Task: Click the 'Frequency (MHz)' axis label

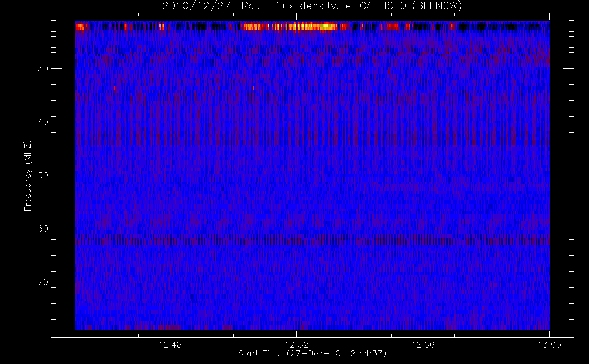Action: click(x=28, y=175)
